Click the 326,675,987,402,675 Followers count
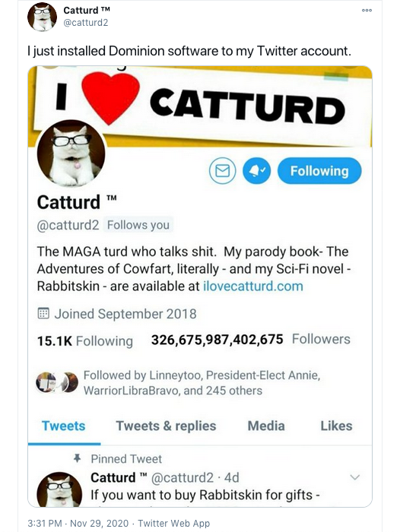The width and height of the screenshot is (400, 532). (x=251, y=339)
